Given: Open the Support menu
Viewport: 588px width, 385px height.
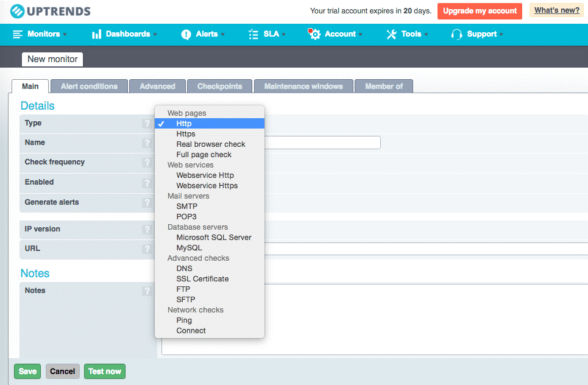Looking at the screenshot, I should click(x=477, y=34).
